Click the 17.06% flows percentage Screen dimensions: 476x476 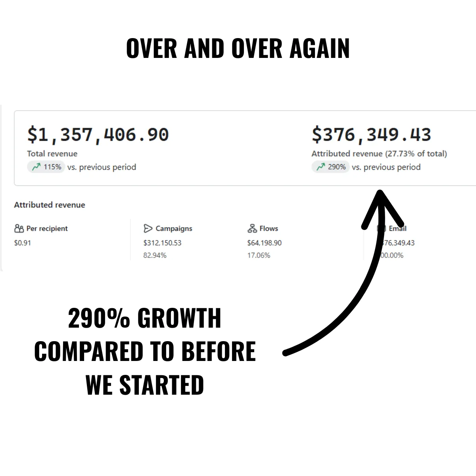(259, 255)
